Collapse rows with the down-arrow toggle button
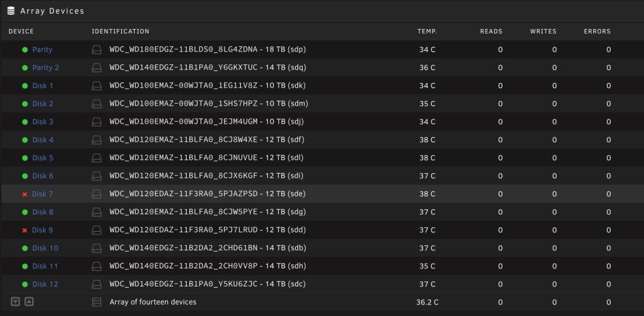The height and width of the screenshot is (316, 644). 15,302
